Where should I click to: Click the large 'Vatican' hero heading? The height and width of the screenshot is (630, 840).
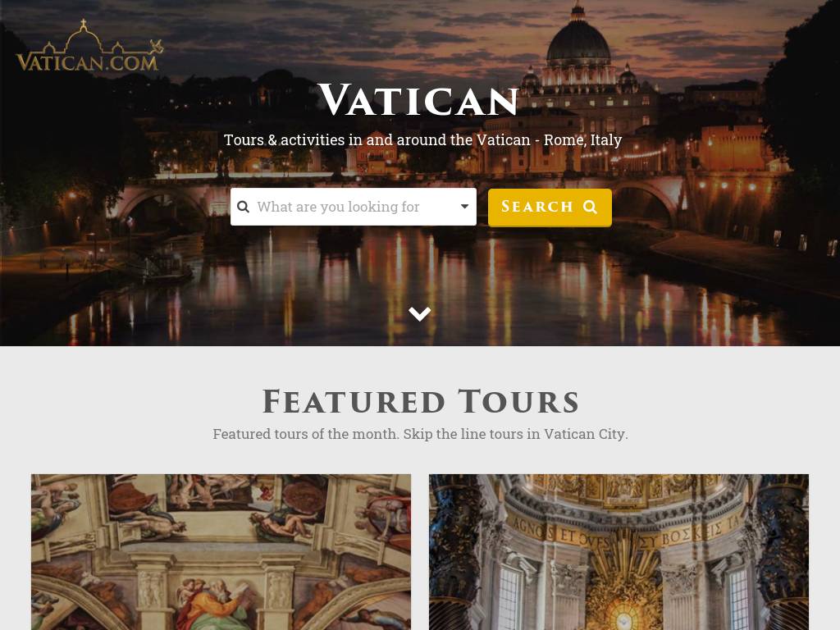419,100
